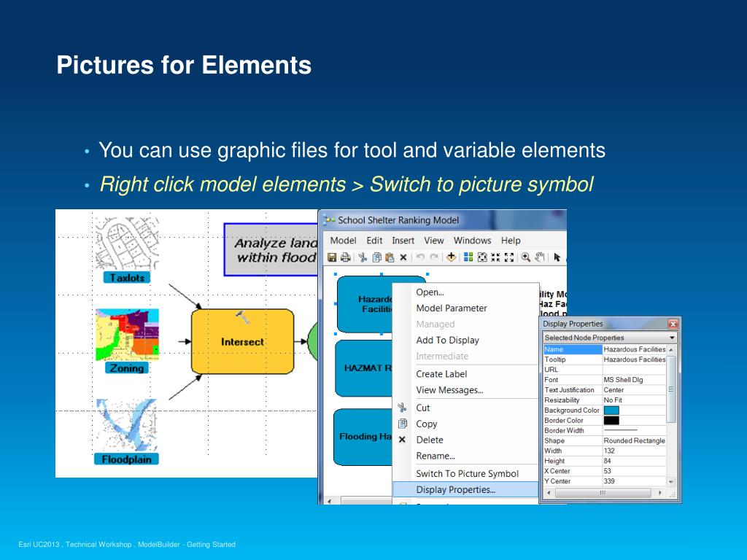This screenshot has width=747, height=560.
Task: Click properties horizontal scroll left arrow
Action: [x=549, y=493]
